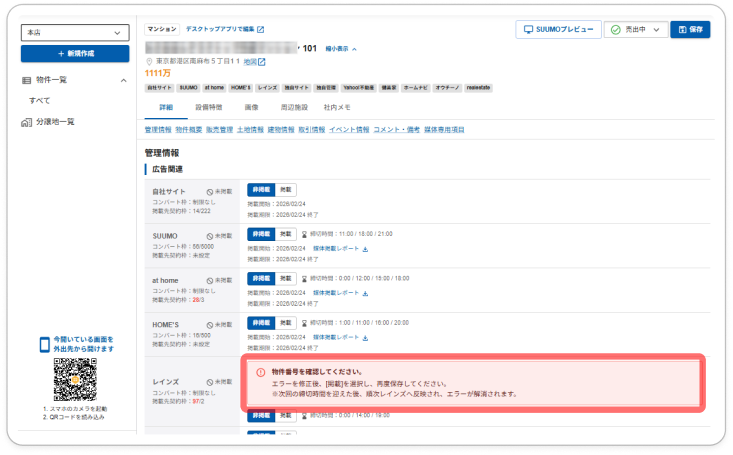Click the hourglass deadline icon in レインズ row

304,416
